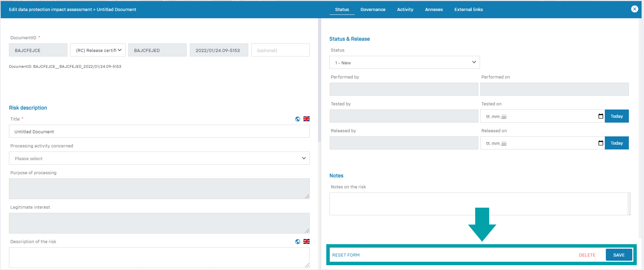The width and height of the screenshot is (644, 270).
Task: Focus the Title field containing Untitled Document
Action: point(159,132)
